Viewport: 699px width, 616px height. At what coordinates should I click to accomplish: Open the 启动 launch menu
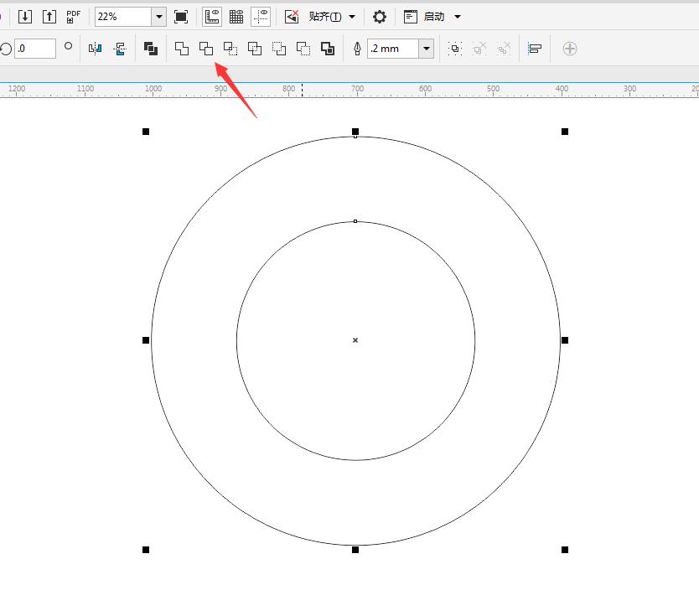click(457, 17)
